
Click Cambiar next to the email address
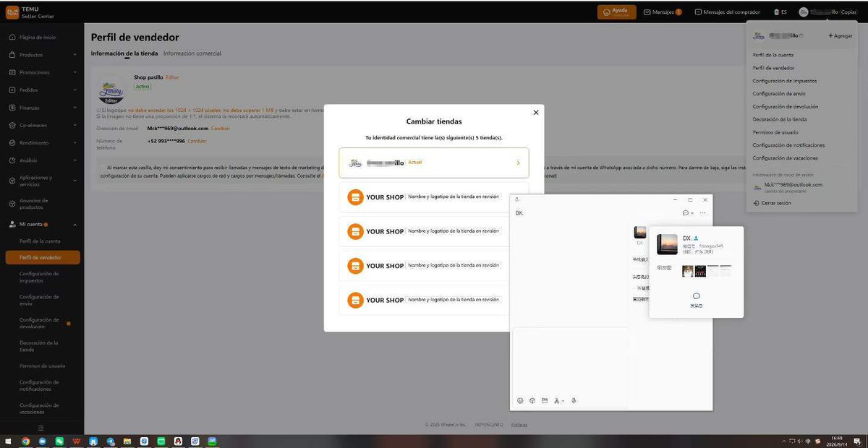221,128
